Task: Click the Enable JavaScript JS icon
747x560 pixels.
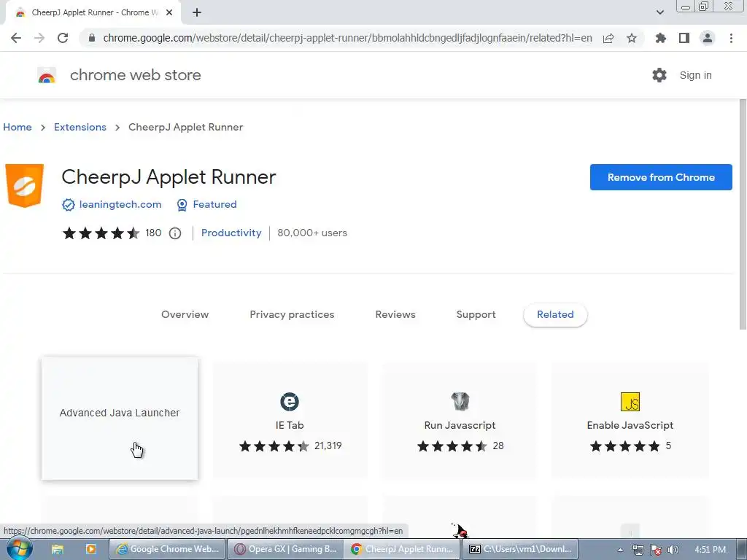Action: coord(630,402)
